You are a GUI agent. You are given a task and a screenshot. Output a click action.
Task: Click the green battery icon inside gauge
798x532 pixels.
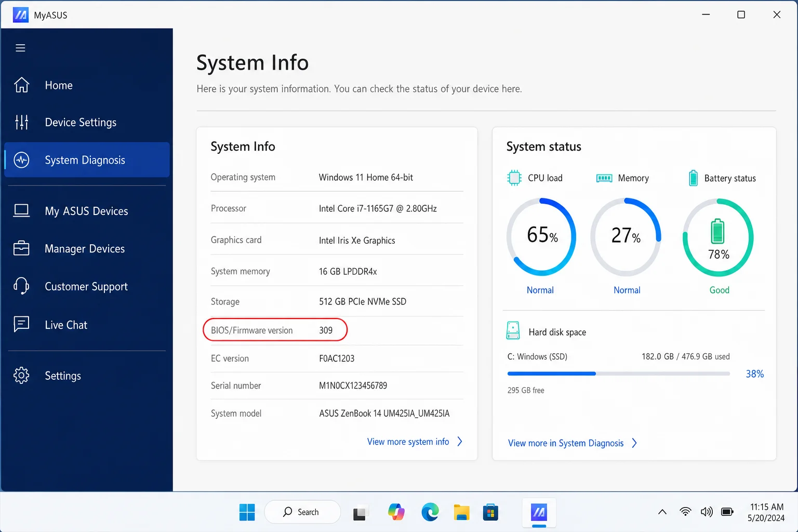(x=717, y=231)
